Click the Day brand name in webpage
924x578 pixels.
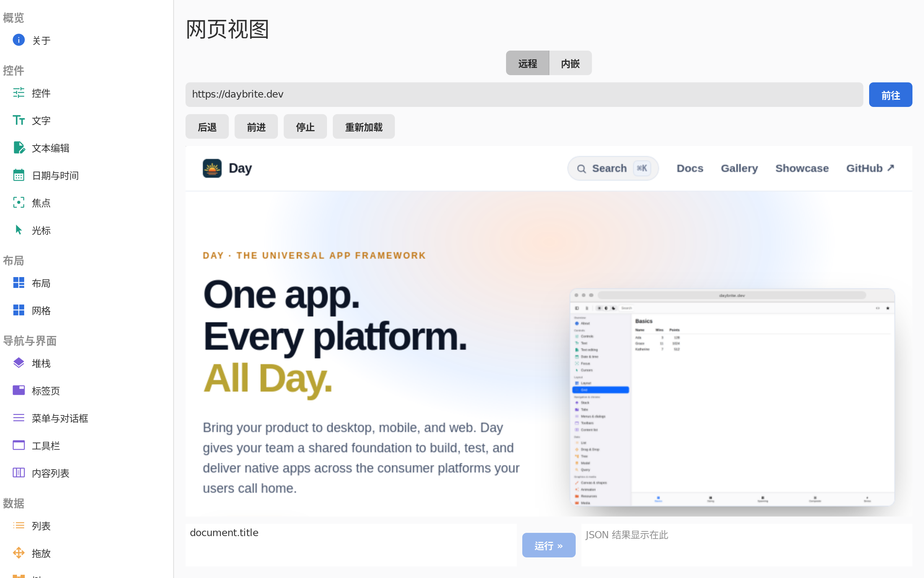240,168
